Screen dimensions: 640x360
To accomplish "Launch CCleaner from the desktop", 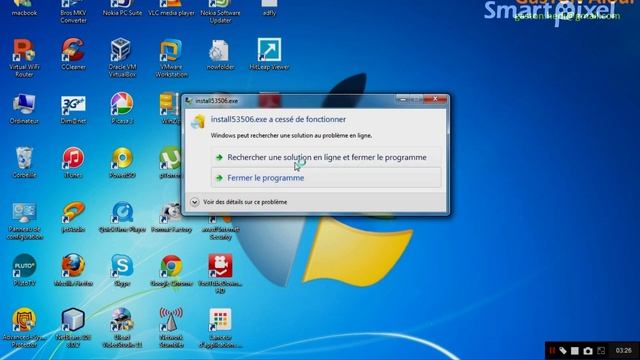I will tap(73, 54).
